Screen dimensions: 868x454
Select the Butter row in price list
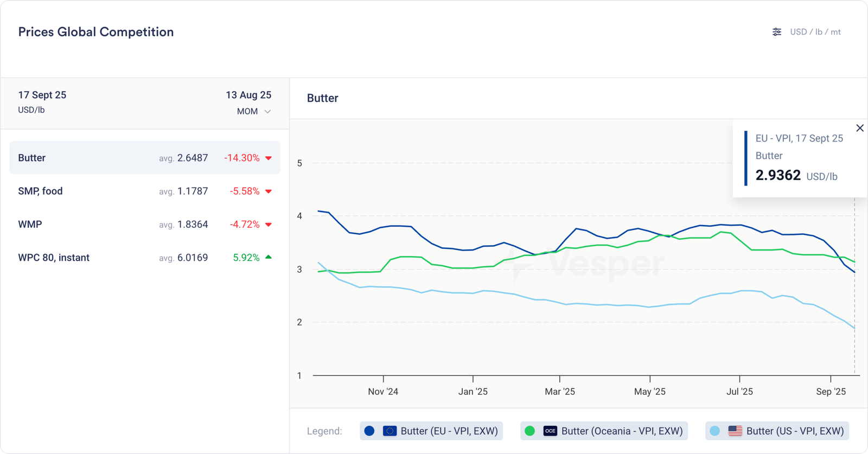144,158
